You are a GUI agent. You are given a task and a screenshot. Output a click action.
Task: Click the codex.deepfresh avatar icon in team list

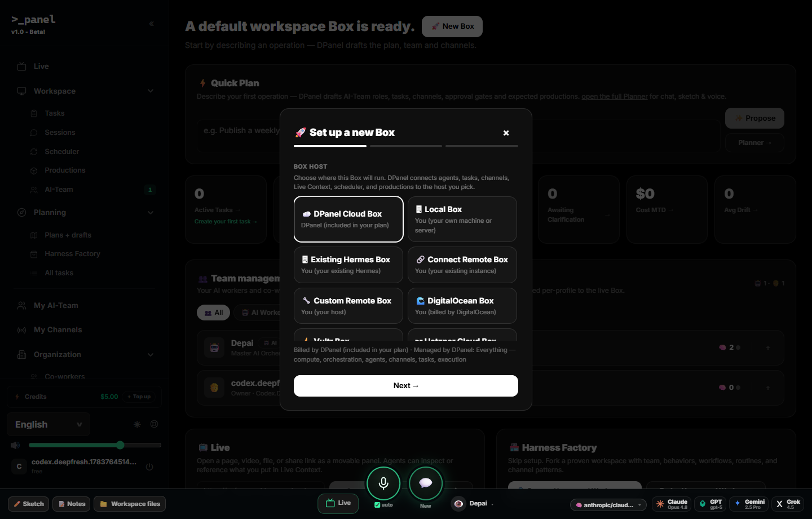pos(214,388)
